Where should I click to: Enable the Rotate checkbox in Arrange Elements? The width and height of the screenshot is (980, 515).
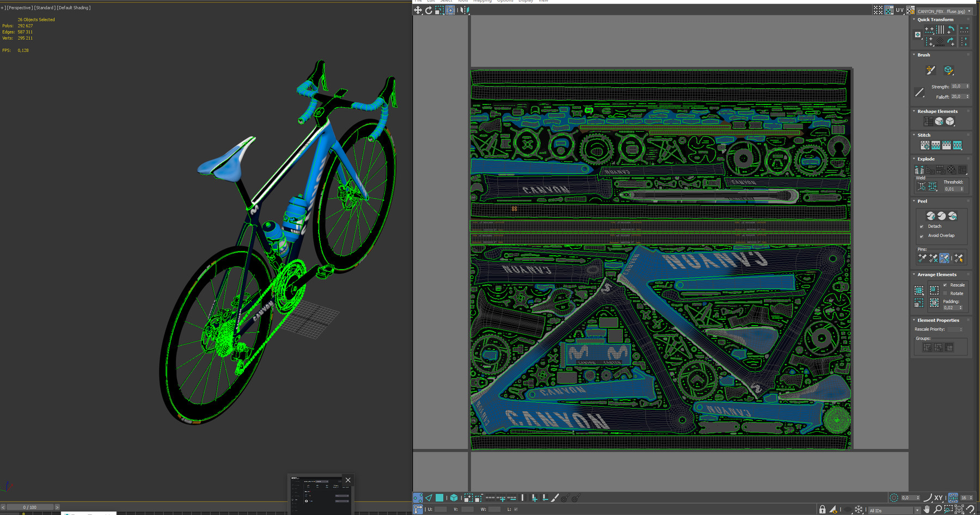coord(945,293)
